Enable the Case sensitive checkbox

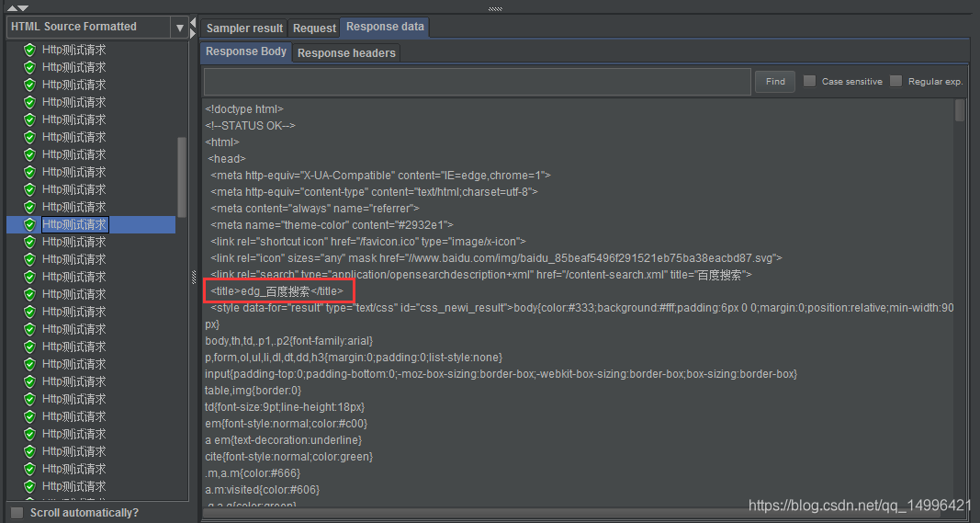tap(809, 81)
